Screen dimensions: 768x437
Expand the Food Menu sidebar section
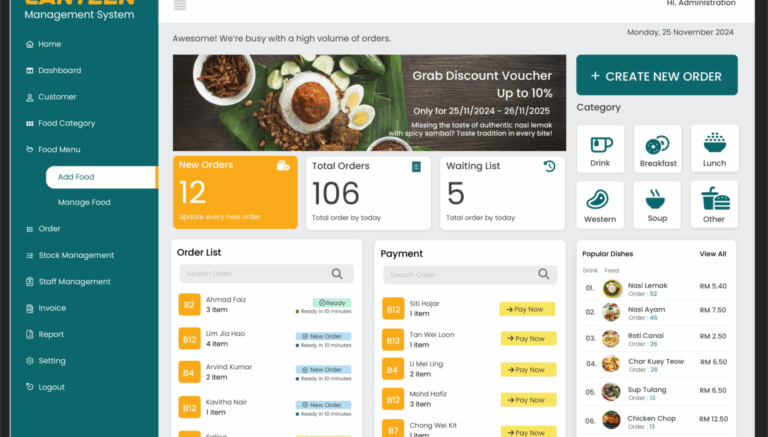coord(59,150)
